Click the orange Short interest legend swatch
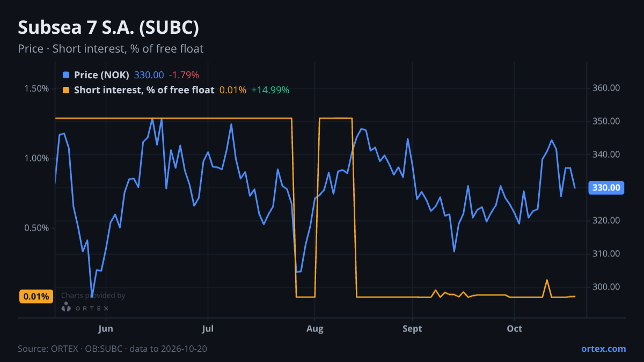Viewport: 644px width, 362px height. pos(66,90)
